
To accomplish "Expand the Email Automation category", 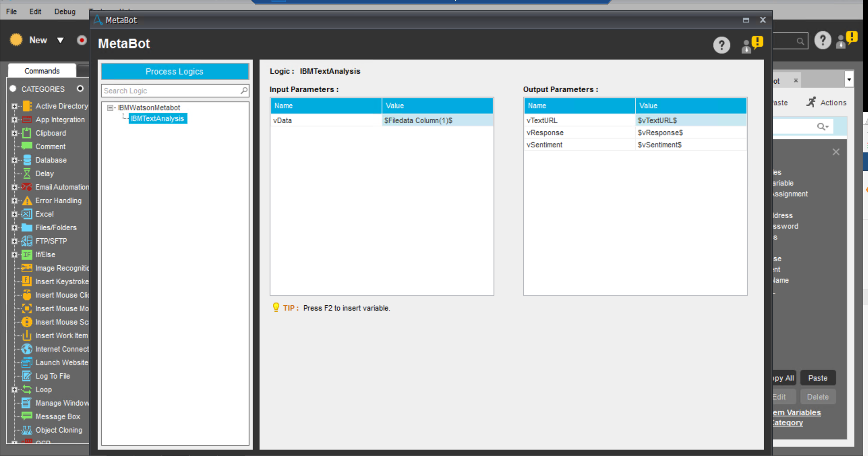I will (x=14, y=188).
